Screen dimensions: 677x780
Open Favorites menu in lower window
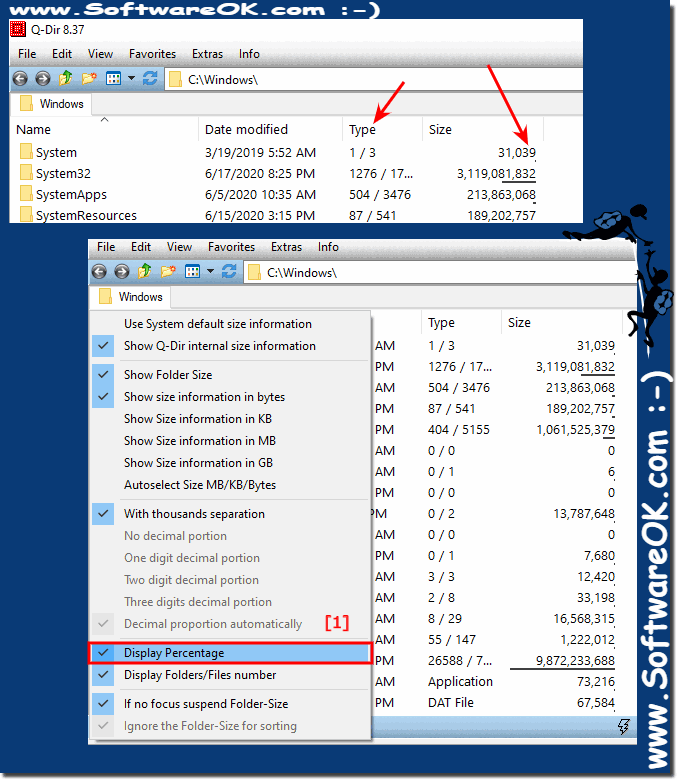231,247
